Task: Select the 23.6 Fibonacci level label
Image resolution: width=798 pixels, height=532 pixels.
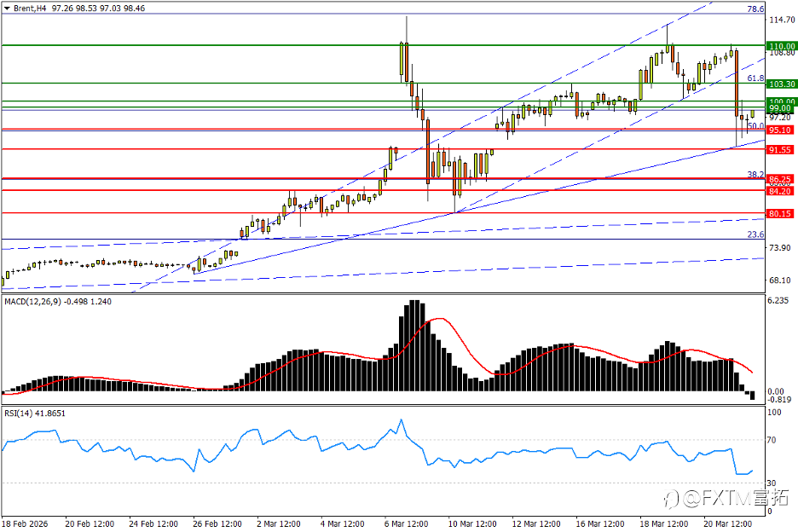Action: [x=755, y=234]
